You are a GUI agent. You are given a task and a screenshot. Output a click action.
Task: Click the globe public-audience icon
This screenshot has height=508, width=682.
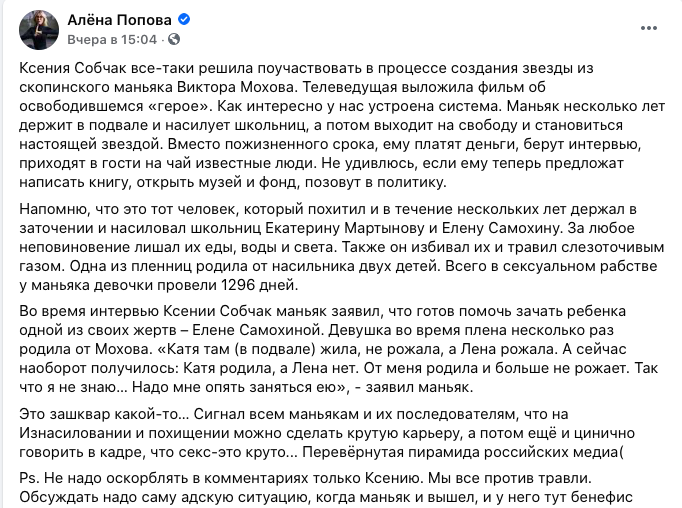tap(175, 39)
